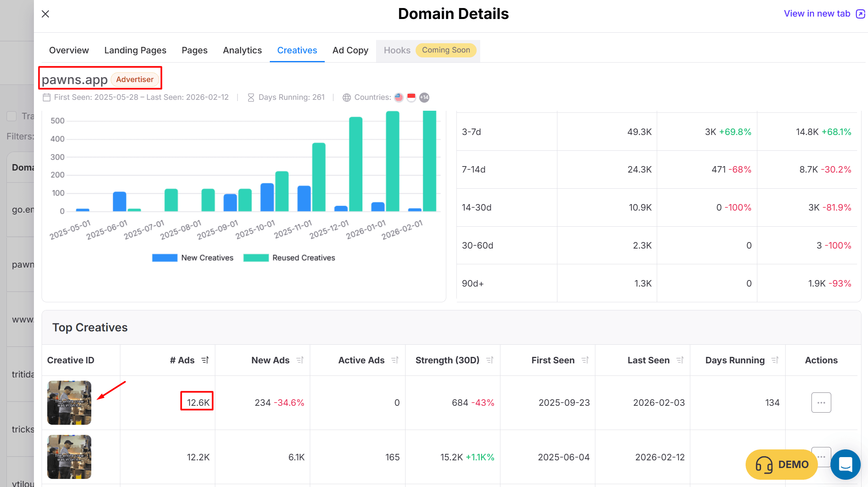Sort by Last Seen column icon
This screenshot has width=868, height=487.
click(680, 360)
